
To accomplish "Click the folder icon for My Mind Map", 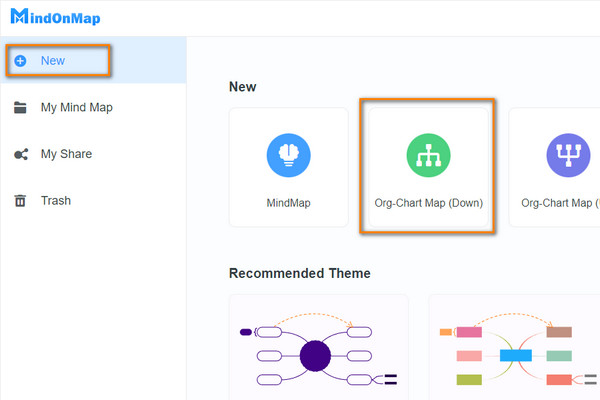I will click(x=20, y=108).
